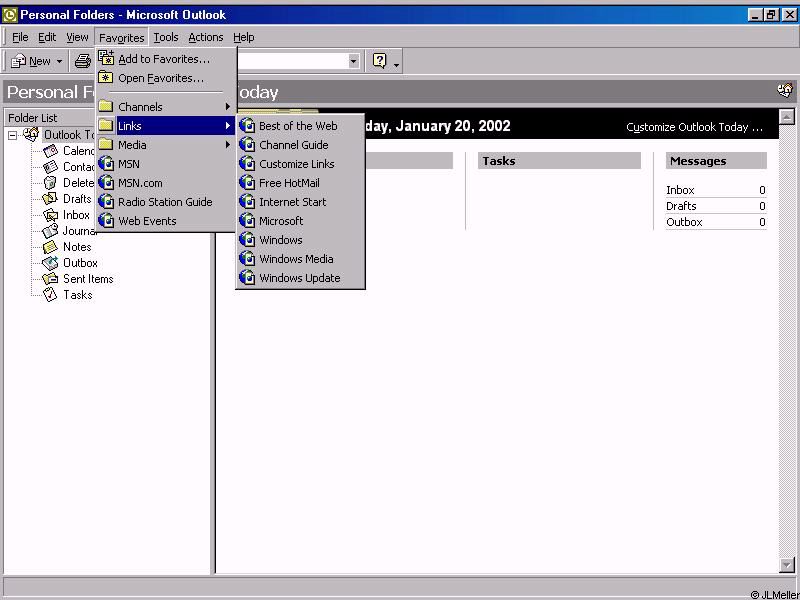
Task: Choose Microsoft from the Links submenu
Action: tap(300, 220)
